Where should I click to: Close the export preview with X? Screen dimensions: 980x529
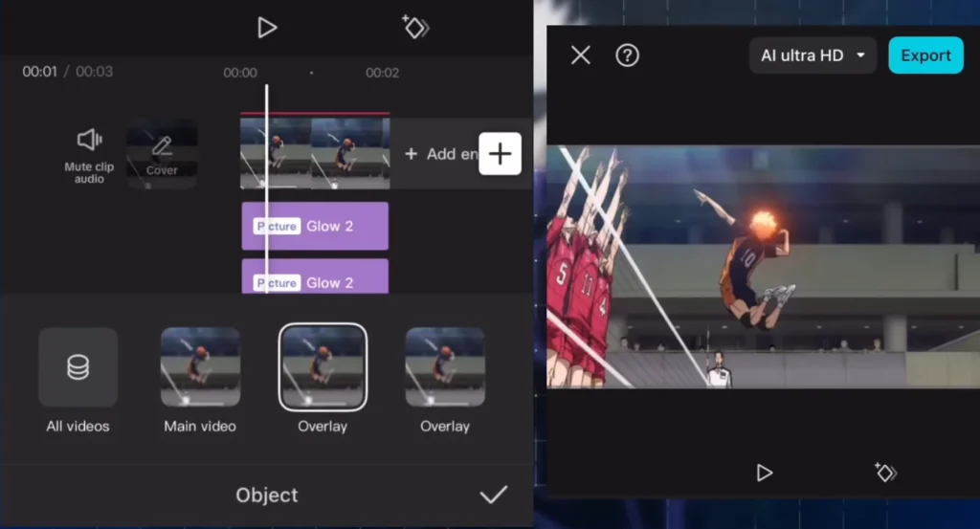pyautogui.click(x=581, y=55)
